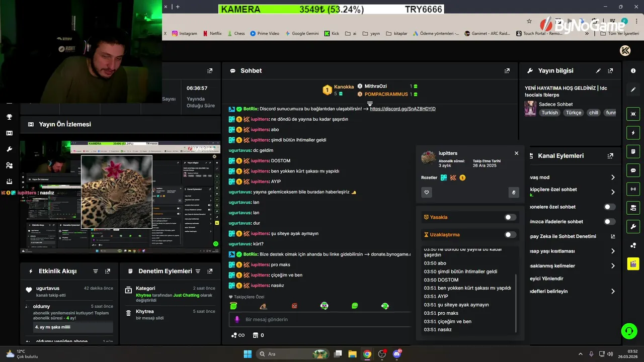Click the info icon in right sidebar
The image size is (644, 362).
coord(633,71)
